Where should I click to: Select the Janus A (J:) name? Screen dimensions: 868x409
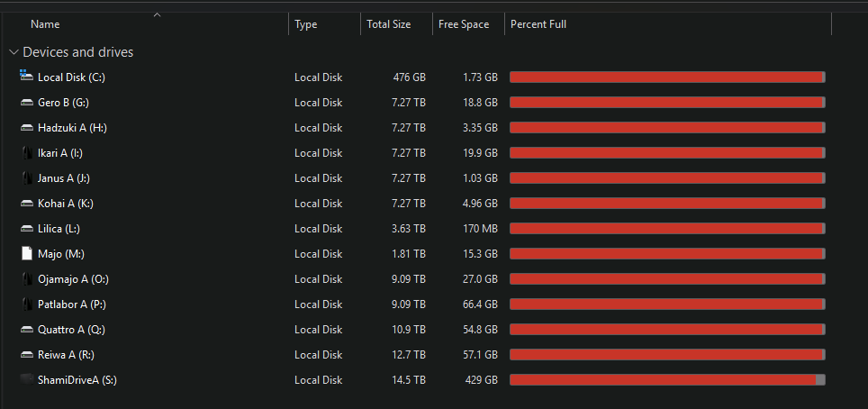[64, 177]
